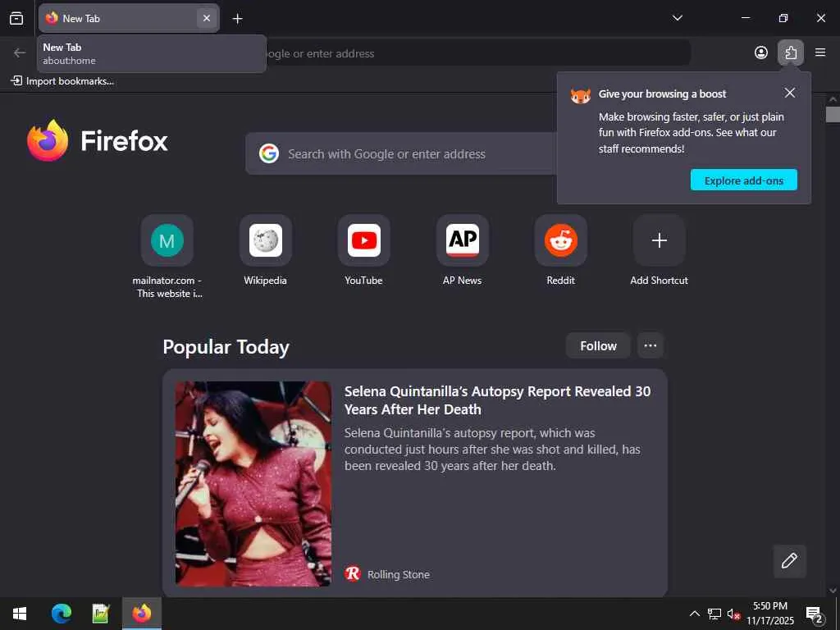Image resolution: width=840 pixels, height=630 pixels.
Task: Open the application hamburger menu
Action: [x=819, y=52]
